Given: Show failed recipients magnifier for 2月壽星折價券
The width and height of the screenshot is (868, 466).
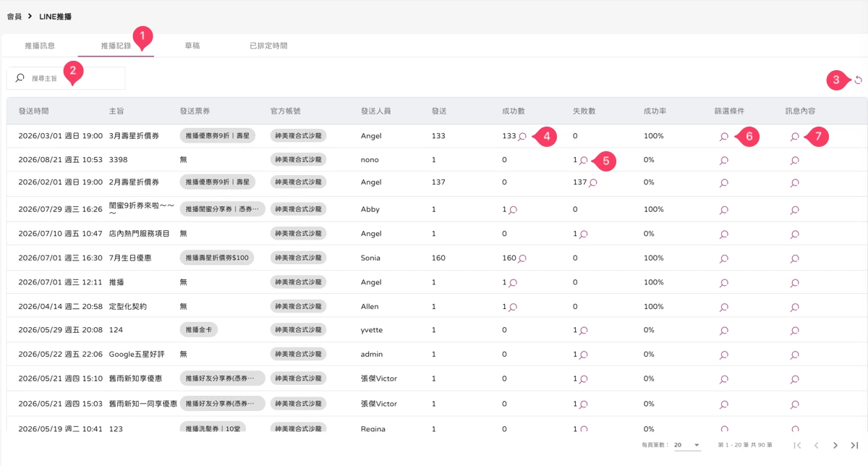Looking at the screenshot, I should 592,183.
